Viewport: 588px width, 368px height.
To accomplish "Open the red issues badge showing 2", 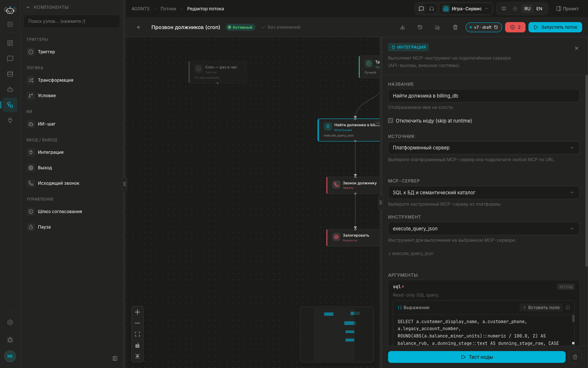I will [515, 27].
